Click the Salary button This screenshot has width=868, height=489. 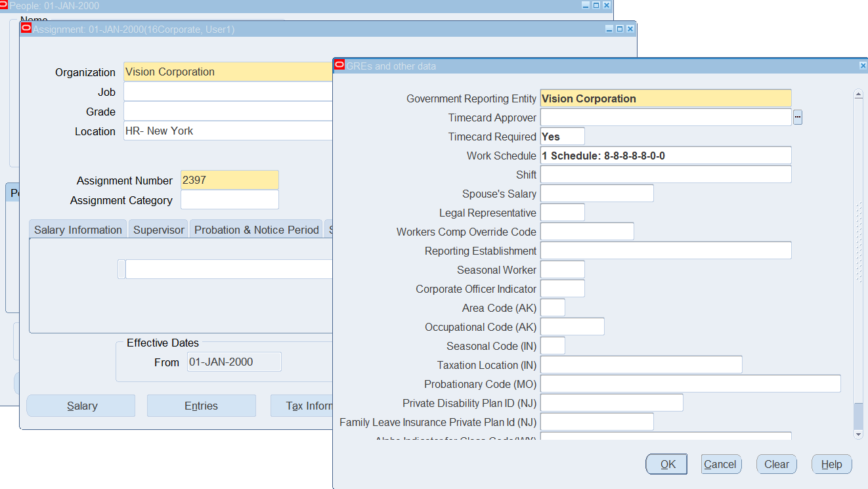coord(81,406)
